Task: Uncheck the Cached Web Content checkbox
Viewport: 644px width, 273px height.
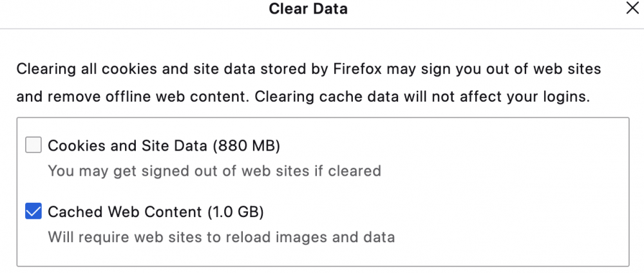Action: tap(33, 211)
